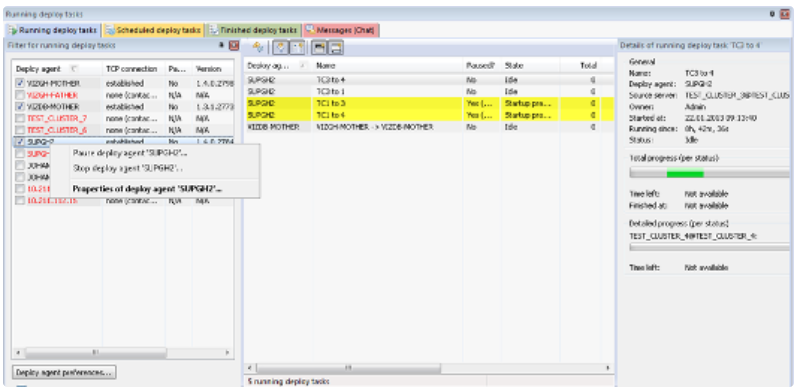The height and width of the screenshot is (392, 803).
Task: Switch to Scheduled deploy tasks tab
Action: coord(154,30)
